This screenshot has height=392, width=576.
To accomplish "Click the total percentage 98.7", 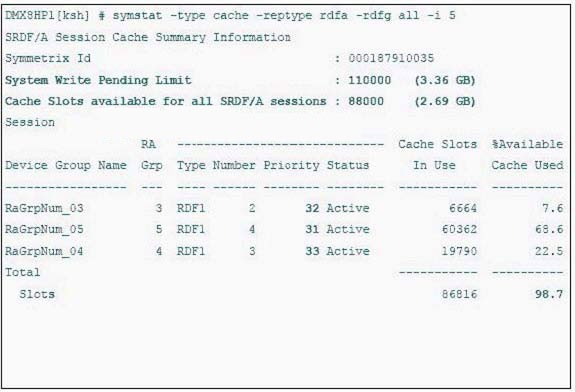I will click(549, 294).
